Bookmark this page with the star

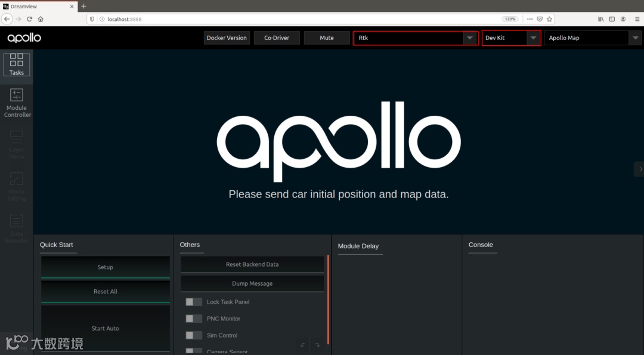pos(550,19)
